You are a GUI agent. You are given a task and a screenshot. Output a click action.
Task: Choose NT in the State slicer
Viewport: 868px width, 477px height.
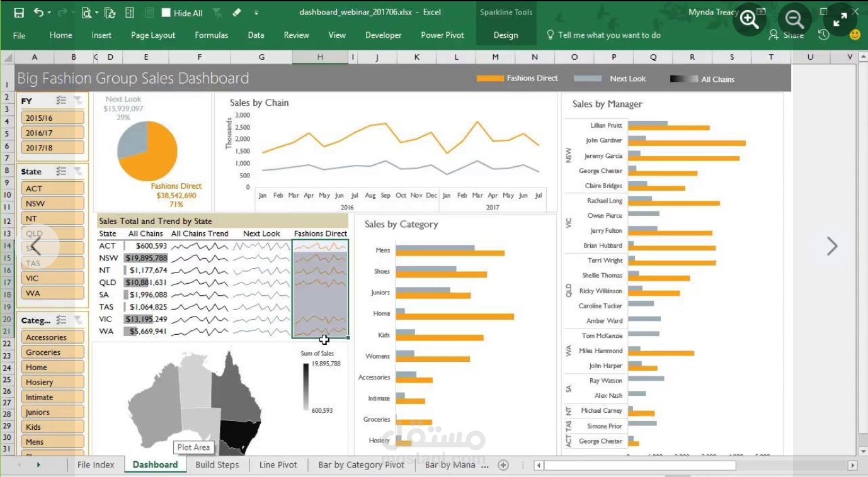point(52,218)
